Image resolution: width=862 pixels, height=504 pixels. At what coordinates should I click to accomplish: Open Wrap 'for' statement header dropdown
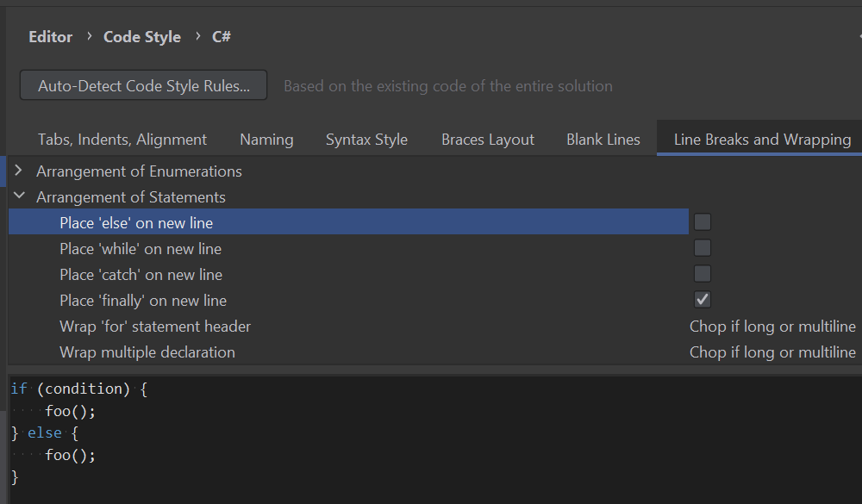click(772, 327)
